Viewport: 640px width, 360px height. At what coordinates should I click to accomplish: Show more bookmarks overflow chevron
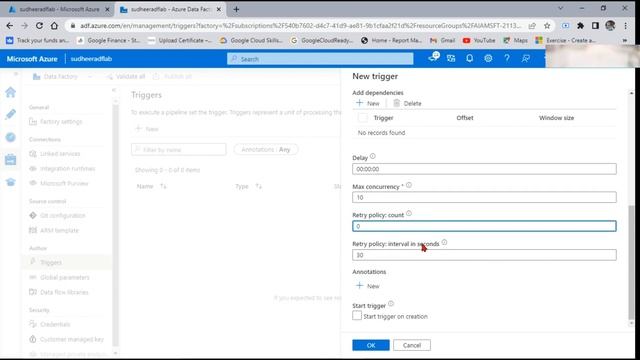coord(624,40)
